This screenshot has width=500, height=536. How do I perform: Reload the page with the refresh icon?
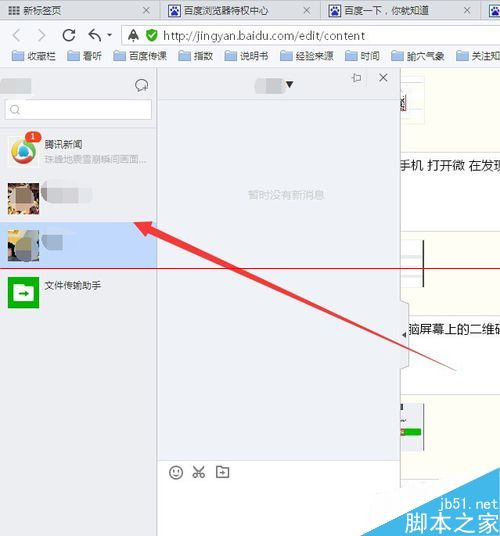point(69,35)
